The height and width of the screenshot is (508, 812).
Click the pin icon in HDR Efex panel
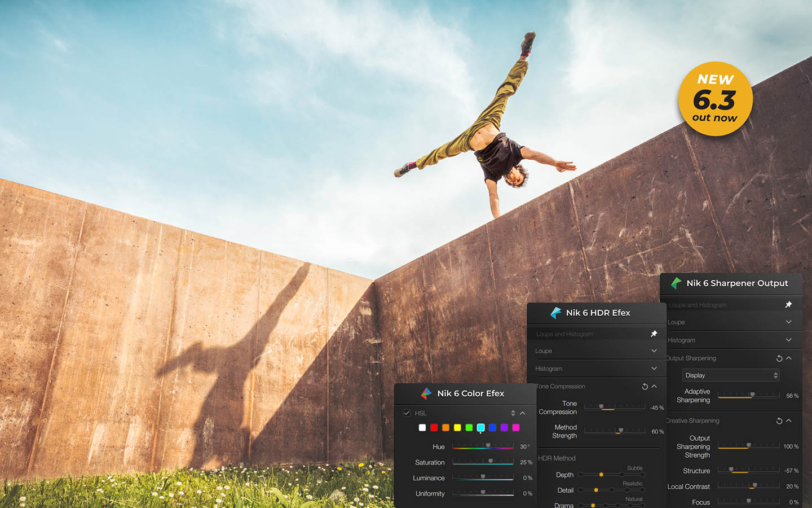(x=654, y=334)
